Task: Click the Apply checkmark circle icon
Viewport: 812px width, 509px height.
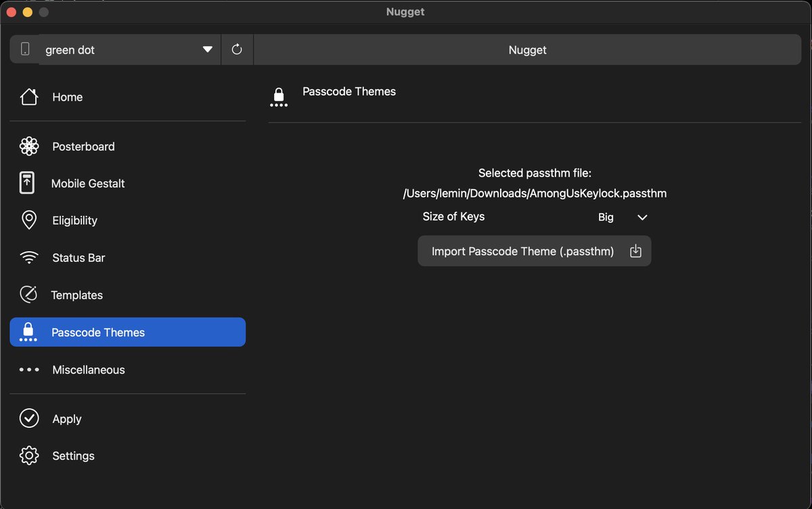Action: (x=29, y=419)
